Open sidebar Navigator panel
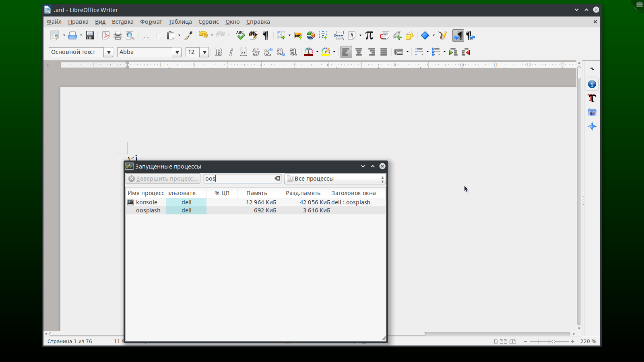This screenshot has height=362, width=644. 592,126
